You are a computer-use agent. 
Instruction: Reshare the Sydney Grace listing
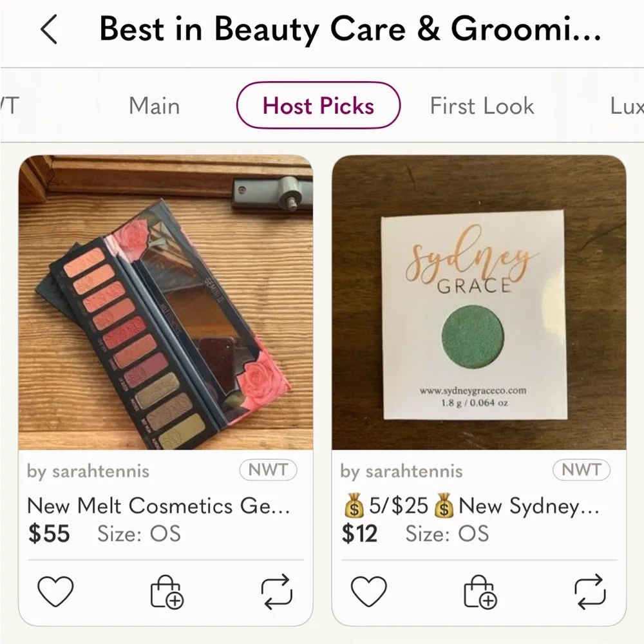(591, 591)
